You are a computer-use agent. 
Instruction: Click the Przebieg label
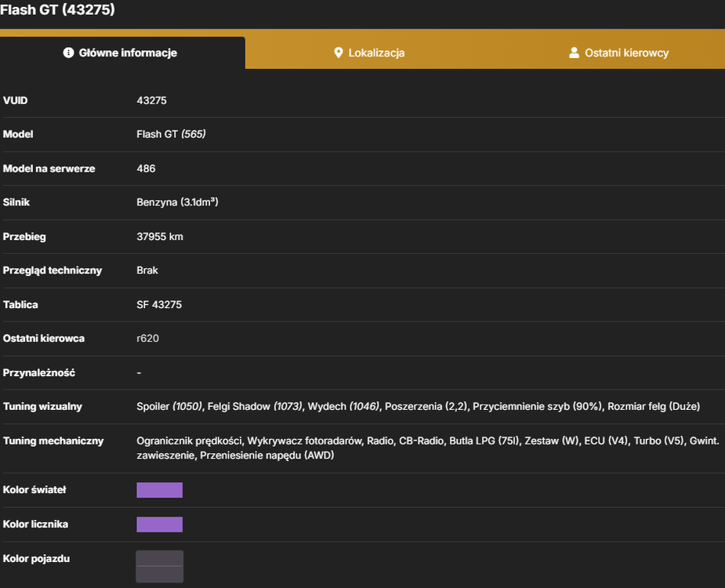pos(24,237)
